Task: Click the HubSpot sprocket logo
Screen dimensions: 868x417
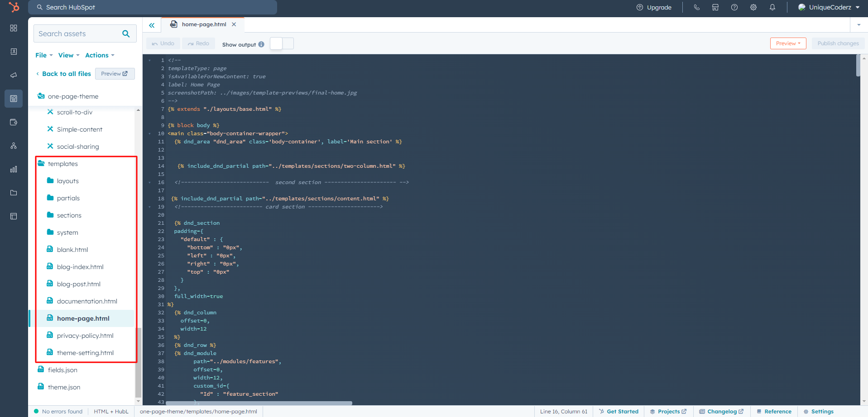Action: (x=14, y=7)
